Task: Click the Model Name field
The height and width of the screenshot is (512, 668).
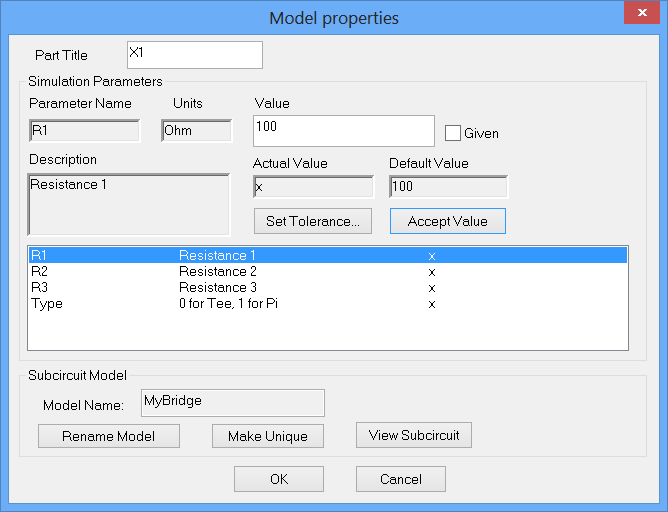Action: coord(233,402)
